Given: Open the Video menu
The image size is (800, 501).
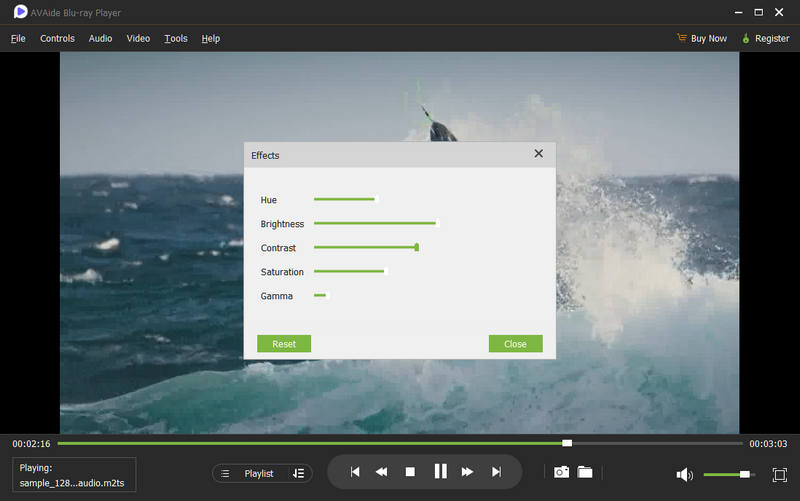Looking at the screenshot, I should [138, 38].
